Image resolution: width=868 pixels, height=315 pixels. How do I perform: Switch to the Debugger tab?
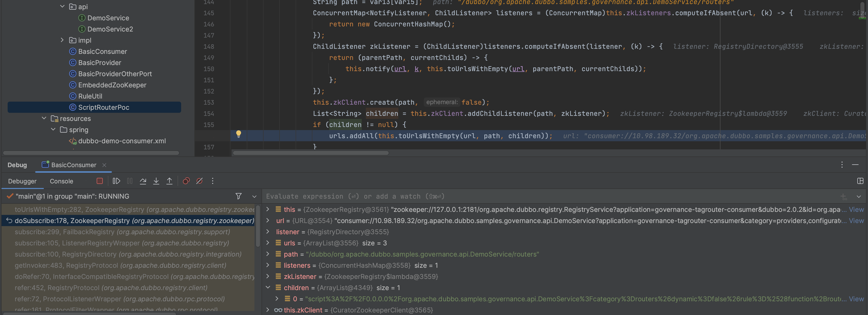pyautogui.click(x=22, y=181)
